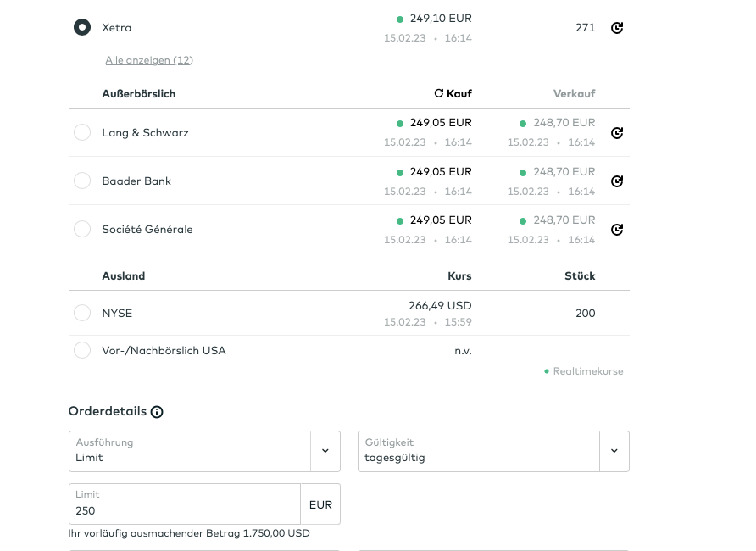Viewport: 756px width, 551px height.
Task: Select the Xetra radio button
Action: tap(82, 28)
